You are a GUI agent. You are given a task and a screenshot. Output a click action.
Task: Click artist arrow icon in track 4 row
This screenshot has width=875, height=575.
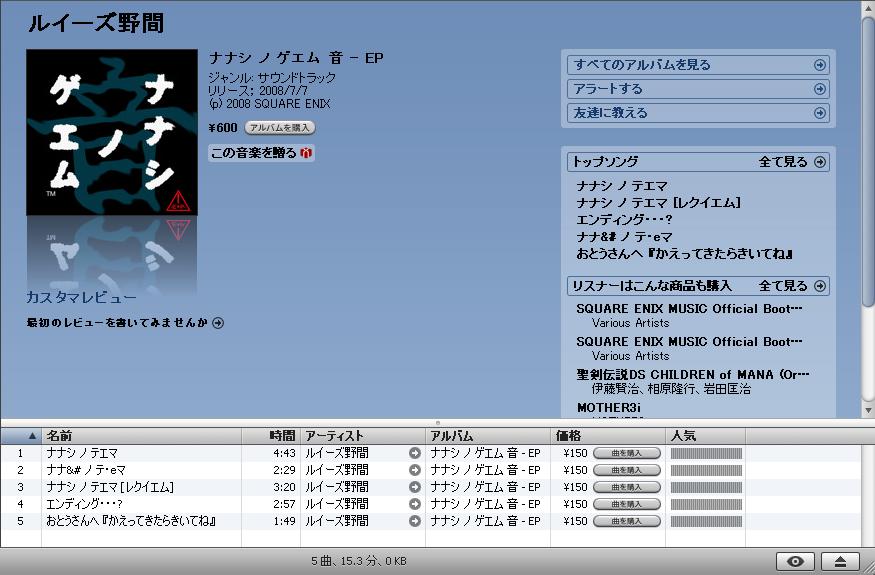415,504
